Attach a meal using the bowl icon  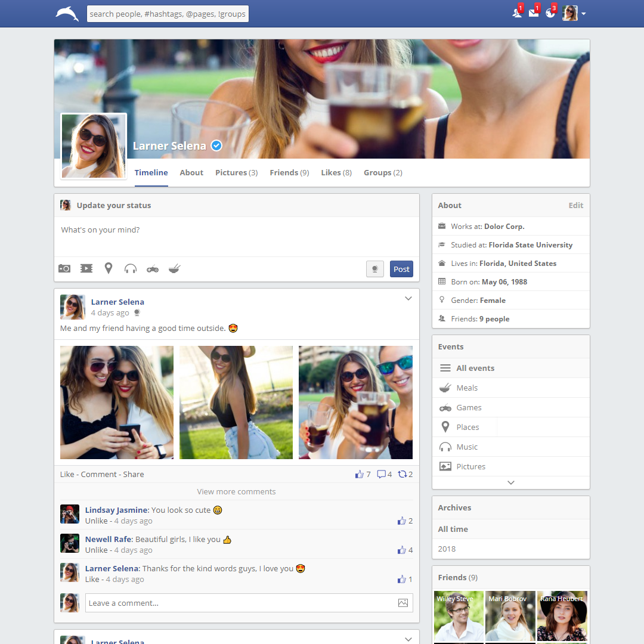[174, 268]
